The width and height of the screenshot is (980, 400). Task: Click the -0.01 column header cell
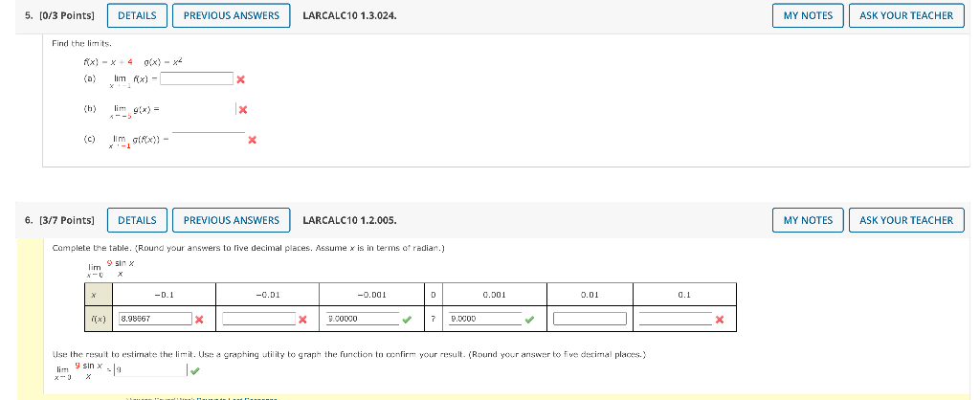(x=268, y=295)
